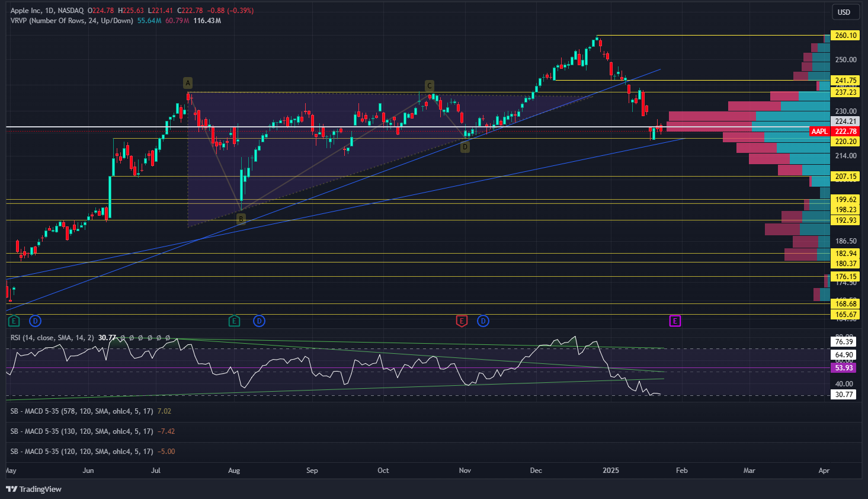Click the 237.23 price level label
Image resolution: width=868 pixels, height=499 pixels.
click(845, 92)
